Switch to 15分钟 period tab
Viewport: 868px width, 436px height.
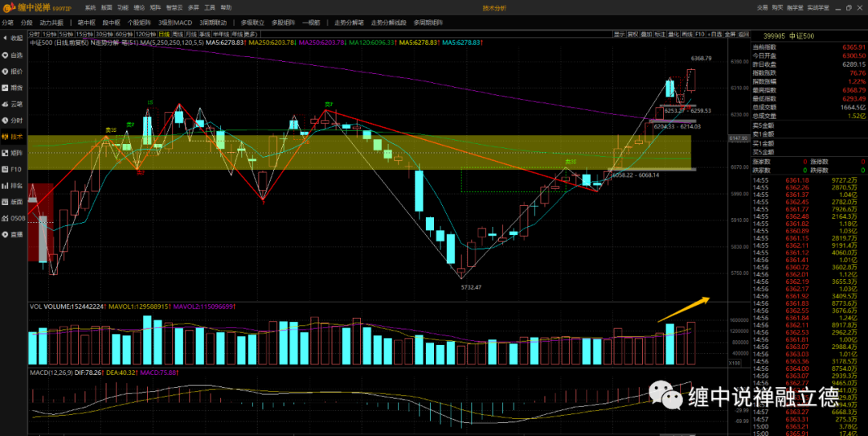pyautogui.click(x=84, y=35)
